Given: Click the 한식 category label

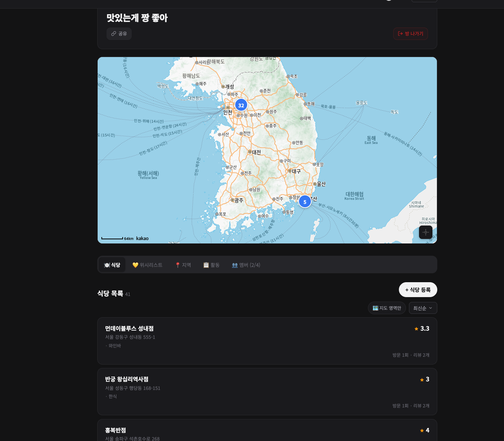Looking at the screenshot, I should click(x=113, y=396).
